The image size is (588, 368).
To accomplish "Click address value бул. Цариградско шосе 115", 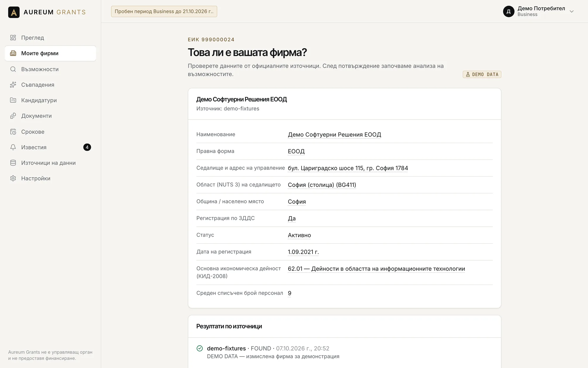I will (x=348, y=168).
